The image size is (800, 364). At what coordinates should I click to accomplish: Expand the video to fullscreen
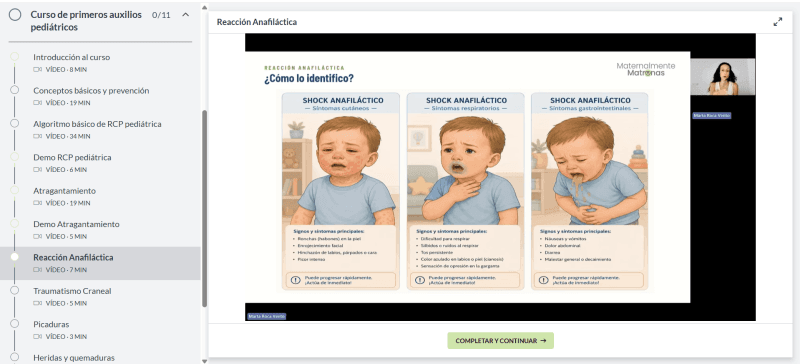(778, 22)
